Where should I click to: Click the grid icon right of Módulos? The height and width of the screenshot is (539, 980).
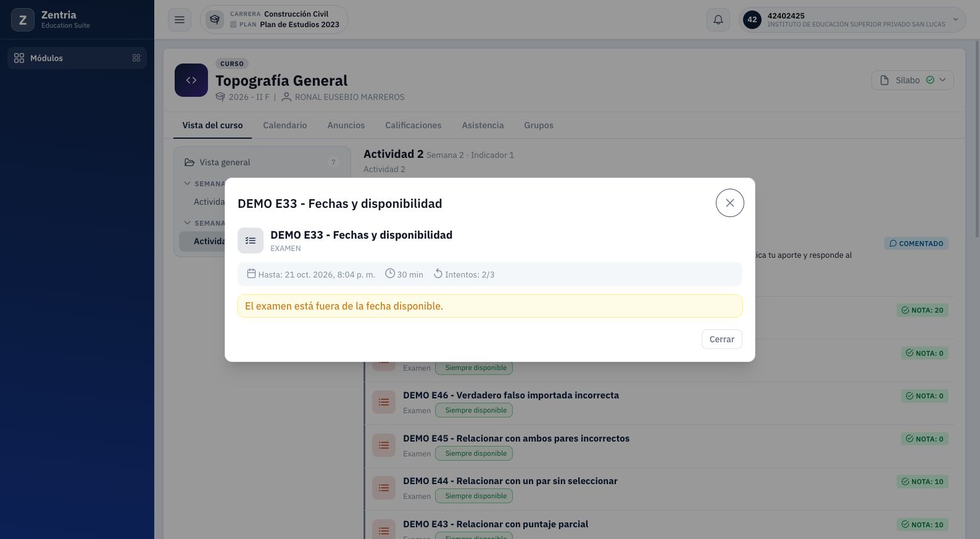tap(136, 58)
